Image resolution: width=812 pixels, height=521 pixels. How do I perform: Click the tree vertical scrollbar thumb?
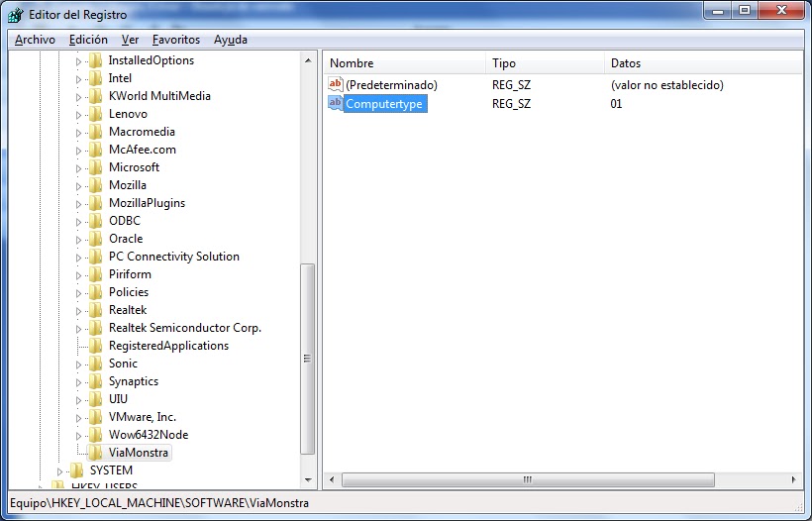pyautogui.click(x=308, y=359)
